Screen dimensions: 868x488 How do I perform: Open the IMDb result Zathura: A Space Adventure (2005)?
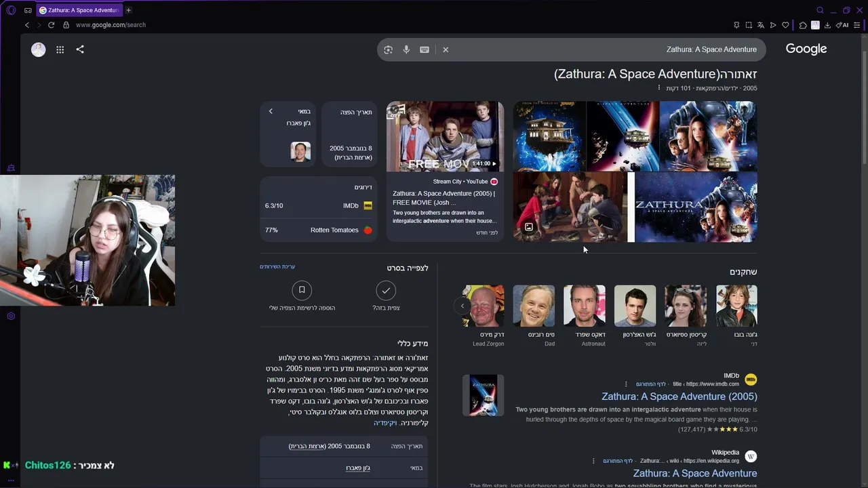click(x=679, y=396)
